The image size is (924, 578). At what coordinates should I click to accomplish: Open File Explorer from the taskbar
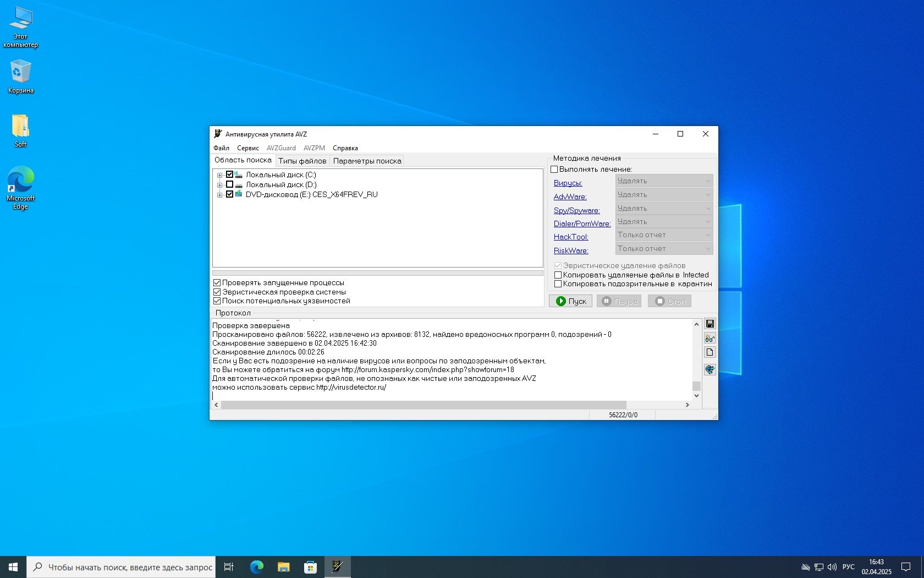pos(283,567)
